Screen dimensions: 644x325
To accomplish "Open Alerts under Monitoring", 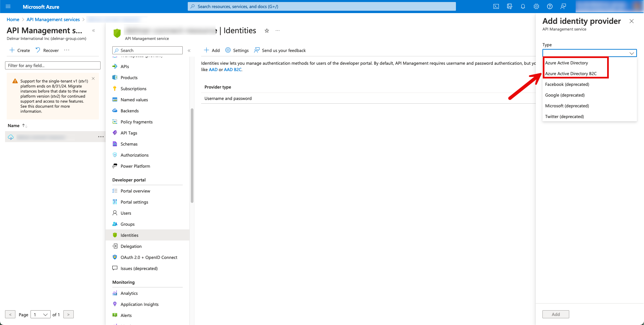I will (x=148, y=315).
